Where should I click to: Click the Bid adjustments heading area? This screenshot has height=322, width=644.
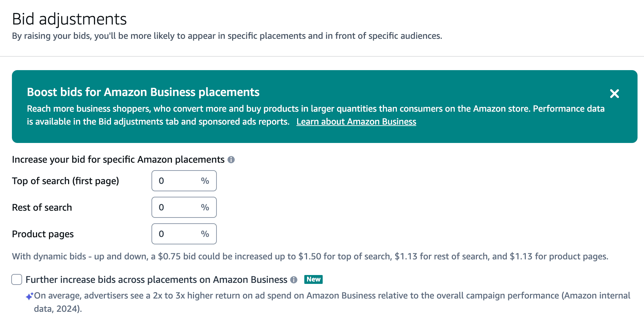69,19
